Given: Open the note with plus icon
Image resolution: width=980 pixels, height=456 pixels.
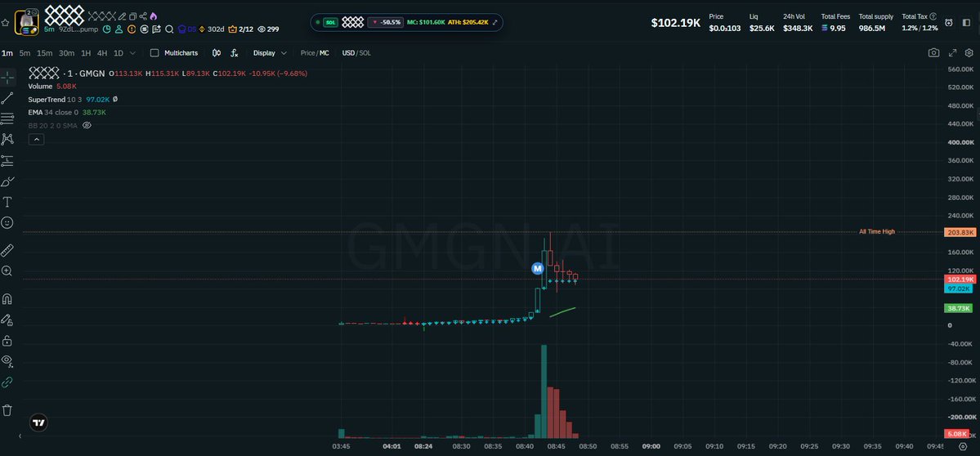Looking at the screenshot, I should click(x=156, y=29).
